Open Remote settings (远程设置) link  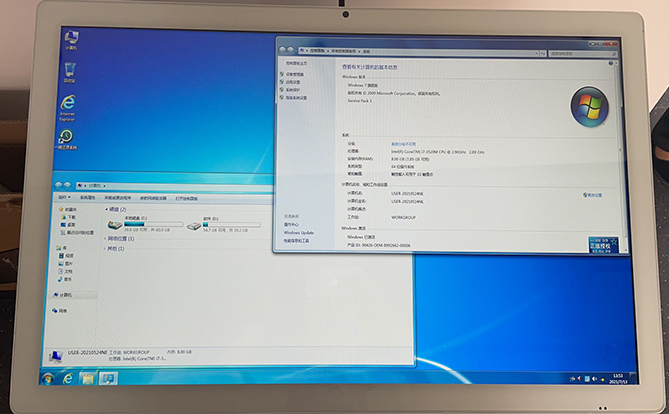293,82
